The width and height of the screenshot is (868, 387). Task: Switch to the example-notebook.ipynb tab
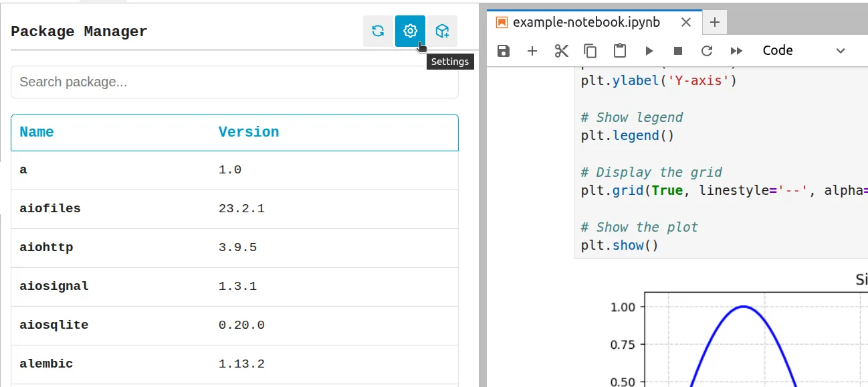tap(588, 22)
